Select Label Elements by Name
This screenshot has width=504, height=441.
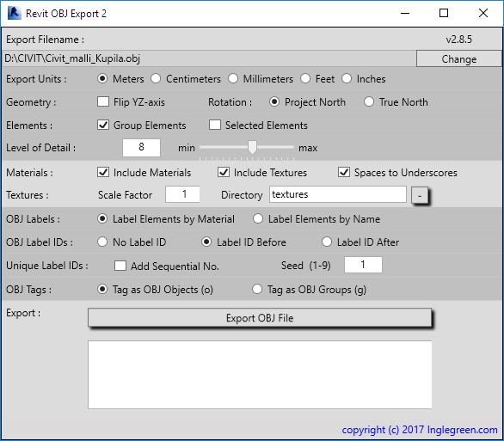[x=258, y=218]
